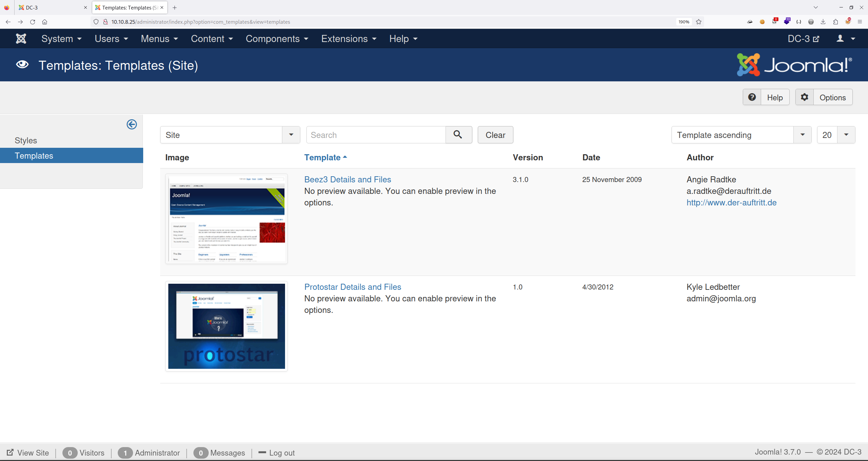Open Beez3 Details and Files link

click(347, 179)
